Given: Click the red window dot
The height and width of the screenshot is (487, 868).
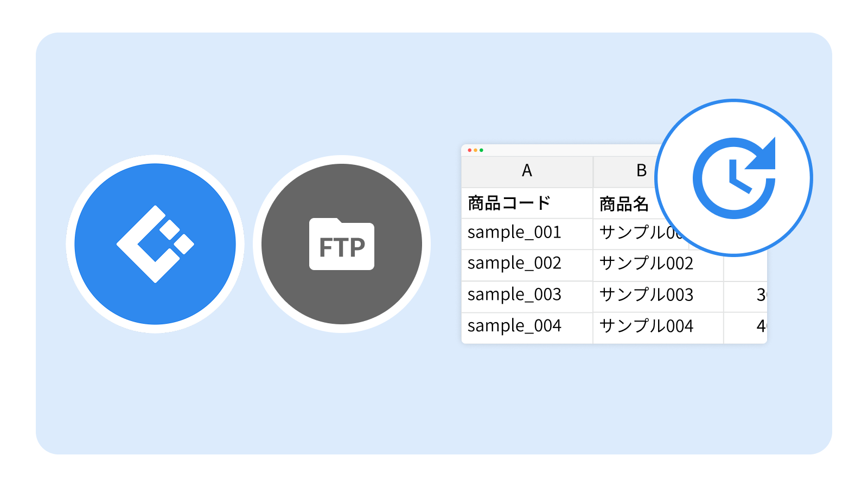Looking at the screenshot, I should tap(470, 150).
